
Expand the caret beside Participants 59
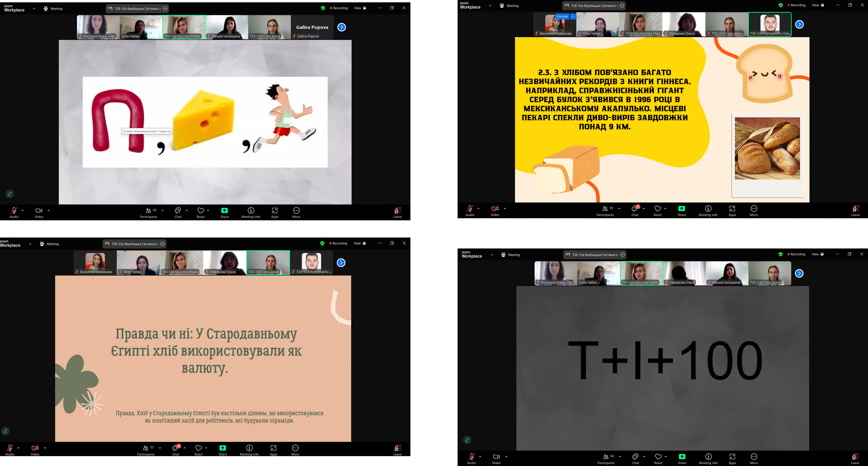tap(619, 209)
